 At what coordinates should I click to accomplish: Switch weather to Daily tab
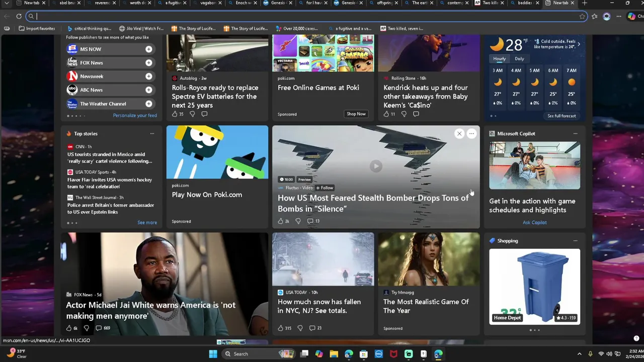519,59
